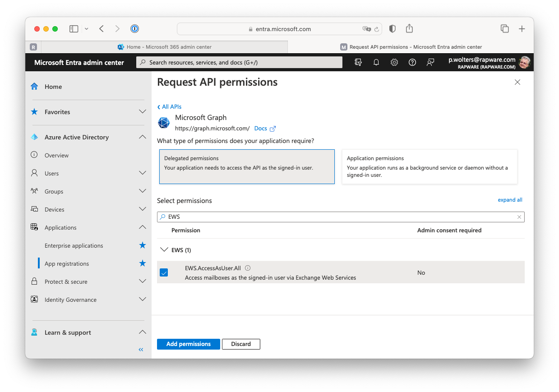The width and height of the screenshot is (559, 392).
Task: Click the EWS permissions search field
Action: coord(341,217)
